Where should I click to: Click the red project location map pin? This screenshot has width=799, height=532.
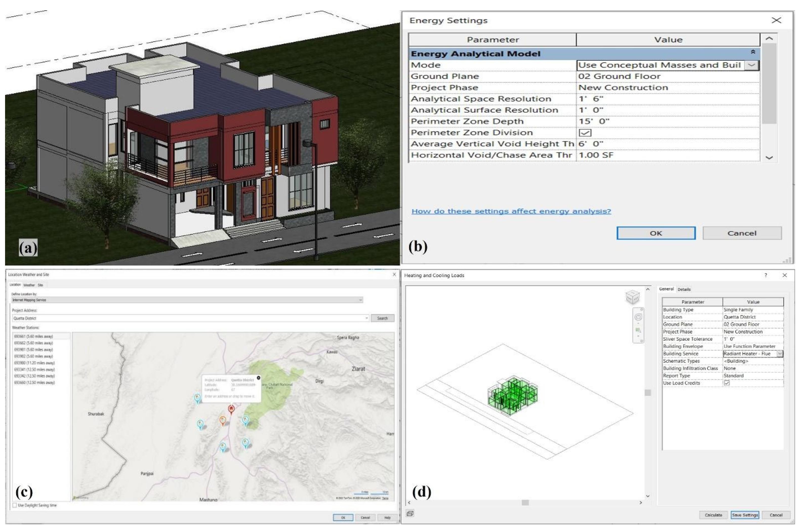pos(231,409)
